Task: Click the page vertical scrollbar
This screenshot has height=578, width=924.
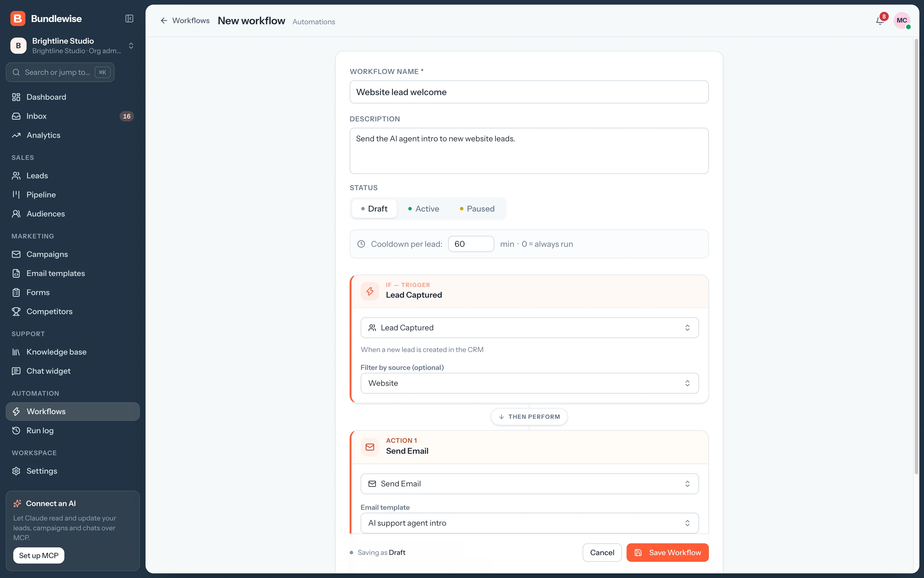Action: 916,256
